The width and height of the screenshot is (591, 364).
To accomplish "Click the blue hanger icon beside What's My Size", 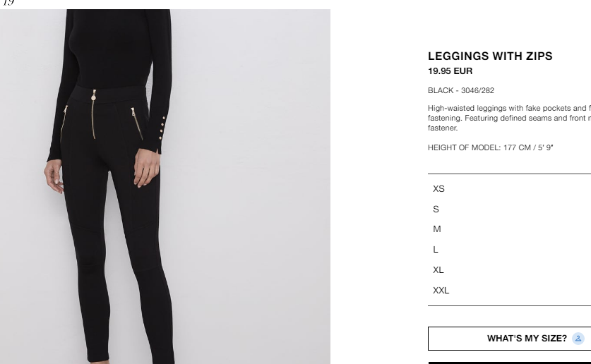I will pos(578,339).
